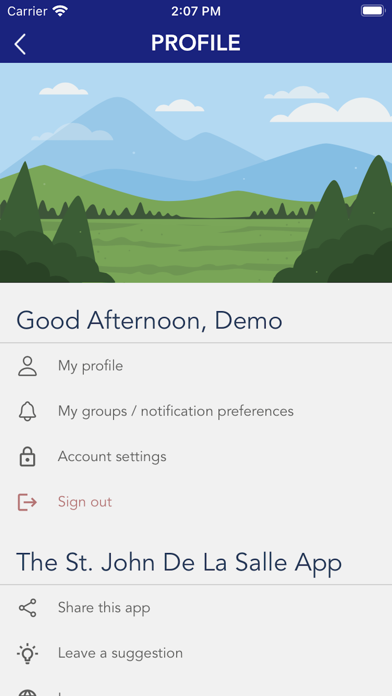Tap the mountain landscape banner image
392x696 pixels.
(x=196, y=173)
